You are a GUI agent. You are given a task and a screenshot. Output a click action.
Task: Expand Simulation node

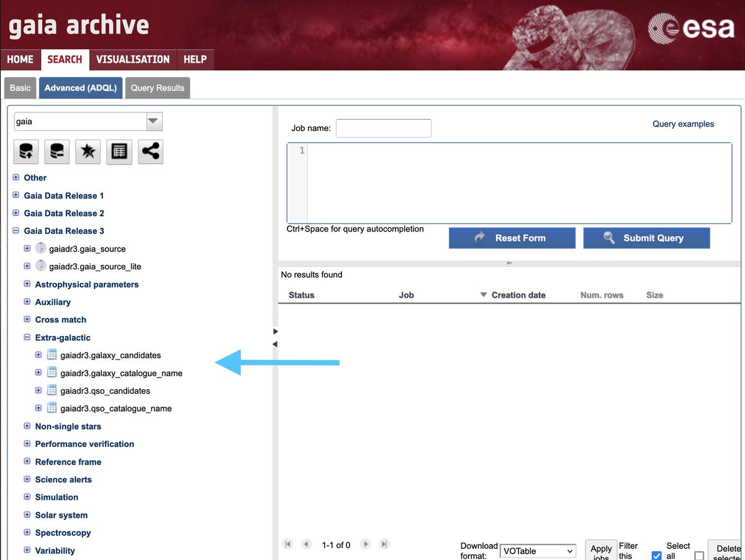click(27, 497)
